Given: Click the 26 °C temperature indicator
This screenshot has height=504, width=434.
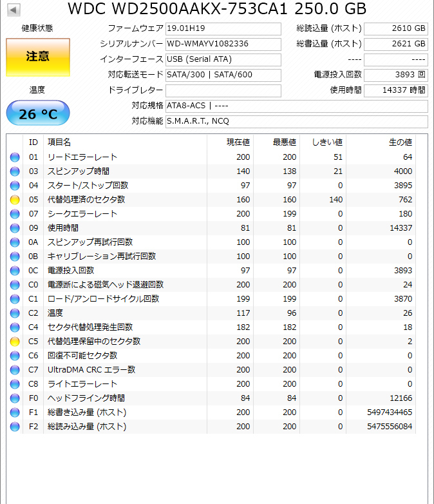Looking at the screenshot, I should tap(38, 113).
